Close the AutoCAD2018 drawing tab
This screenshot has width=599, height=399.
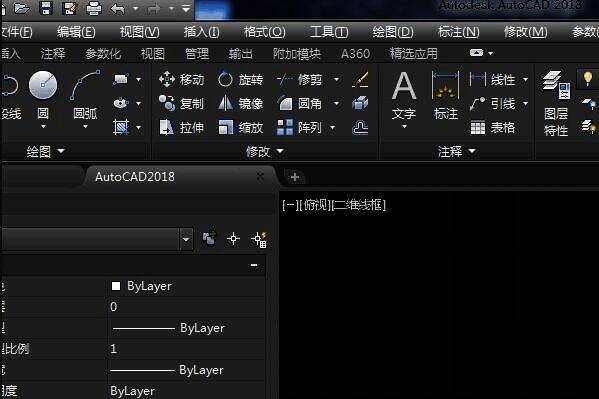pos(260,177)
